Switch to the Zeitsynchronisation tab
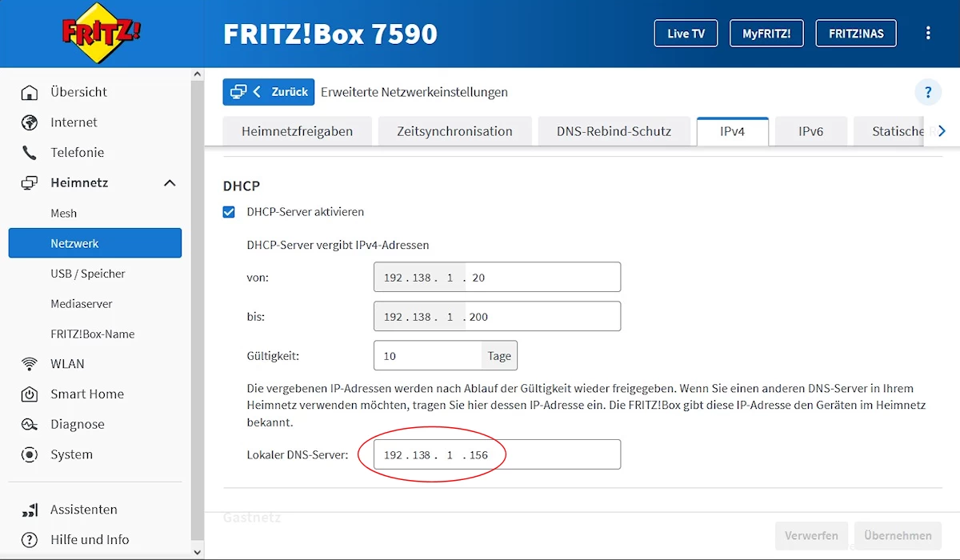Image resolution: width=960 pixels, height=560 pixels. (x=455, y=131)
